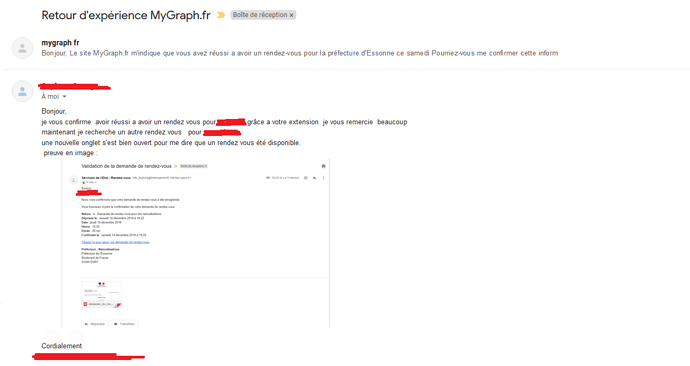Click the yellow importance marker beside the subject
The width and height of the screenshot is (690, 366).
(x=221, y=15)
